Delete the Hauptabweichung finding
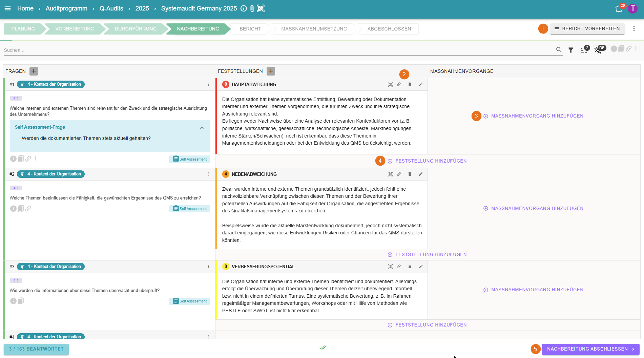Image resolution: width=644 pixels, height=358 pixels. click(410, 84)
